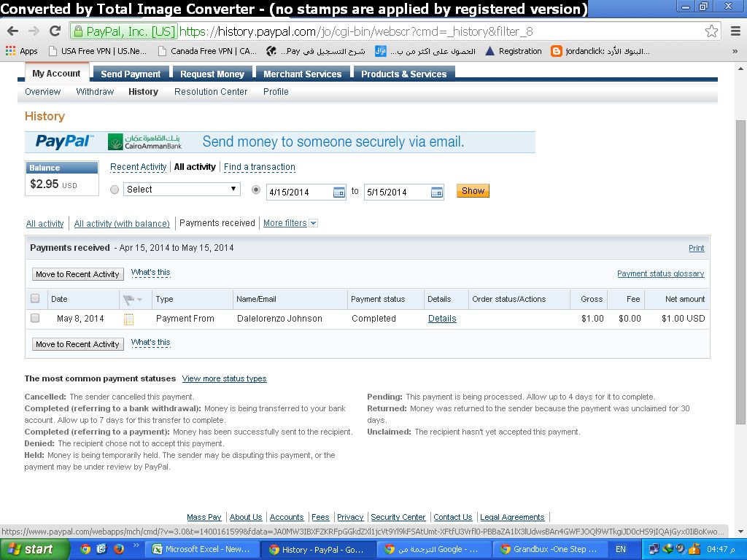Viewport: 747px width, 560px height.
Task: Expand hidden quick launch items chevron
Action: point(136,545)
